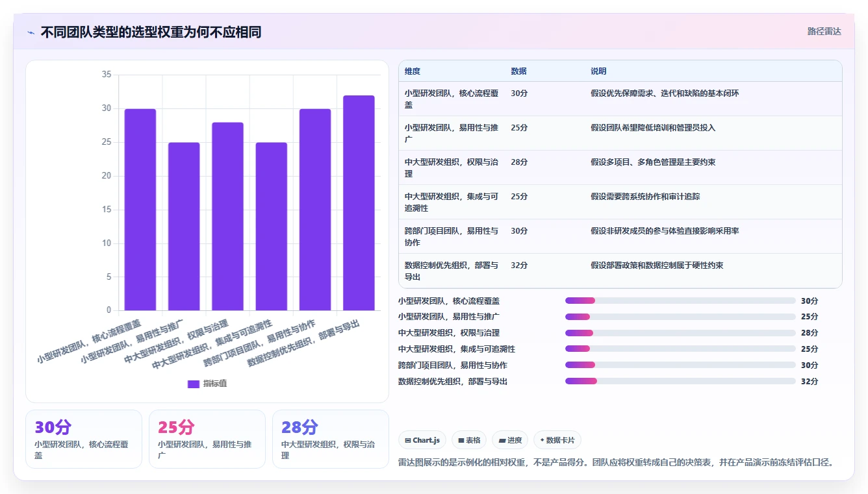The image size is (868, 494).
Task: Click the 数据 column header
Action: 518,71
